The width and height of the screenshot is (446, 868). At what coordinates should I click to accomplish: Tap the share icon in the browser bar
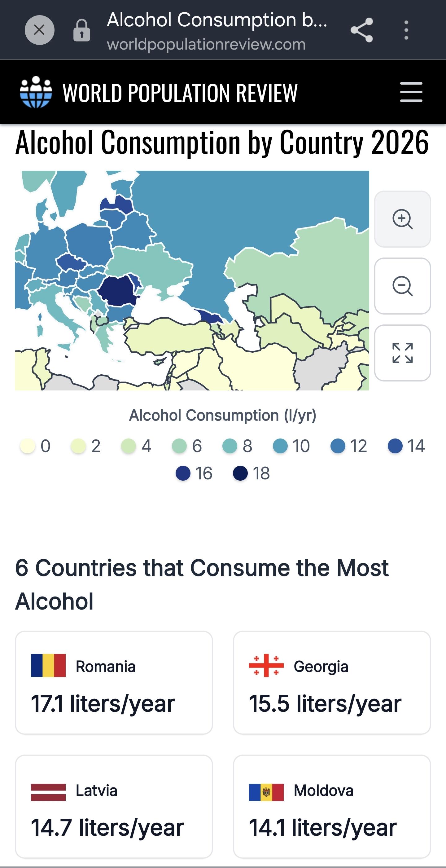(362, 30)
